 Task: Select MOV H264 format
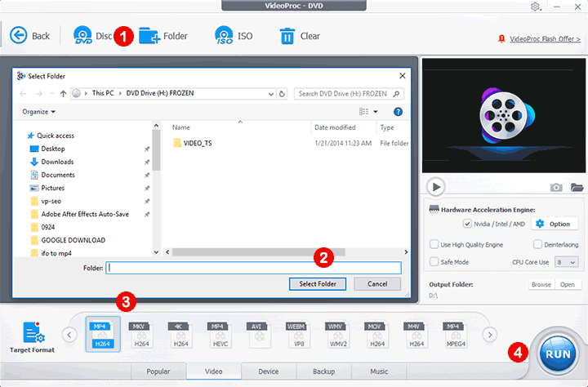(377, 334)
